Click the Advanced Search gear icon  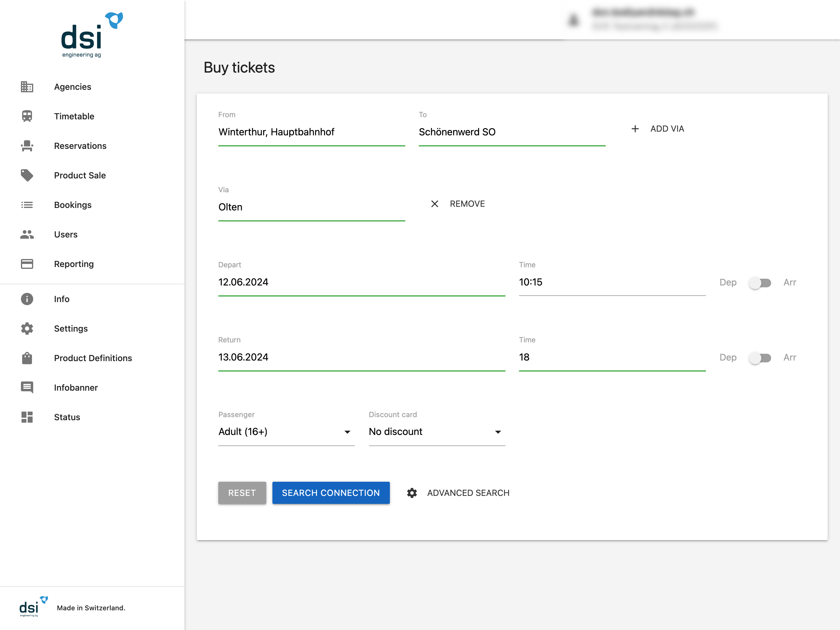(412, 493)
